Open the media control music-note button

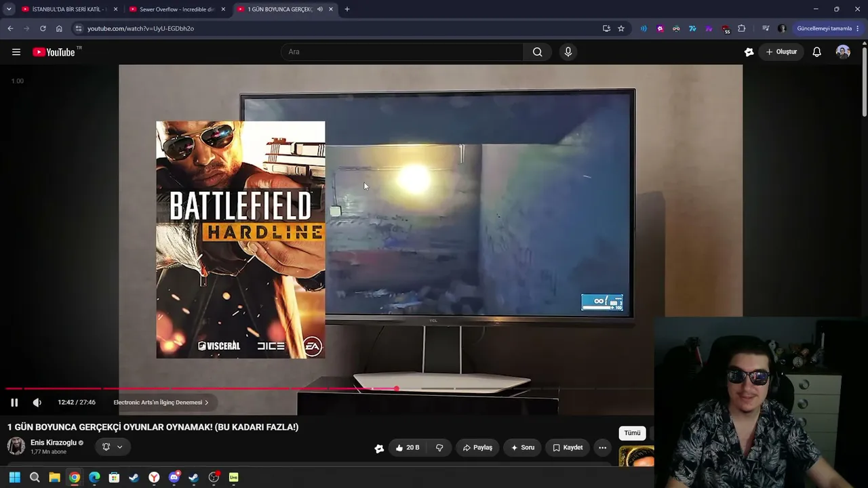point(766,28)
